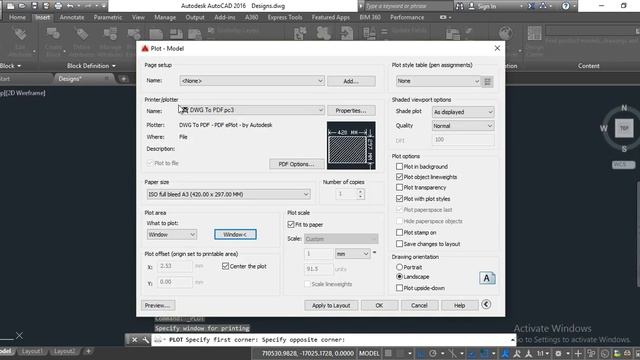Click the Cancel button
Image resolution: width=640 pixels, height=360 pixels.
419,305
